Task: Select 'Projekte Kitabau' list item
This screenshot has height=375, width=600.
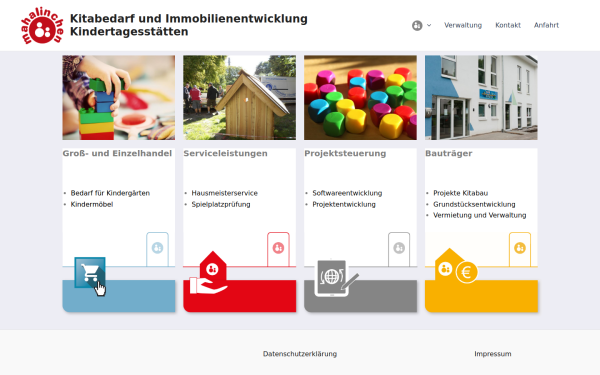Action: [460, 193]
